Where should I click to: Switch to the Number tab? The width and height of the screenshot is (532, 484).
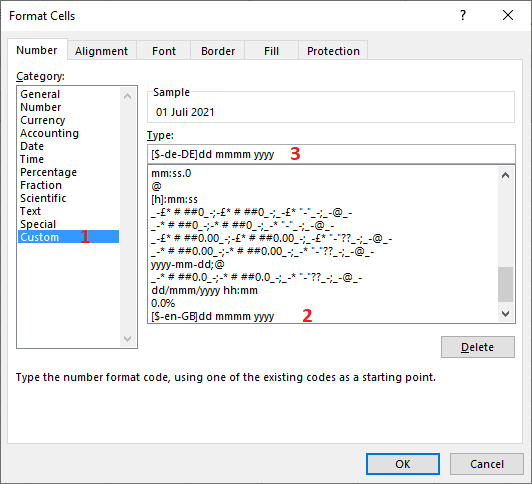pos(37,50)
